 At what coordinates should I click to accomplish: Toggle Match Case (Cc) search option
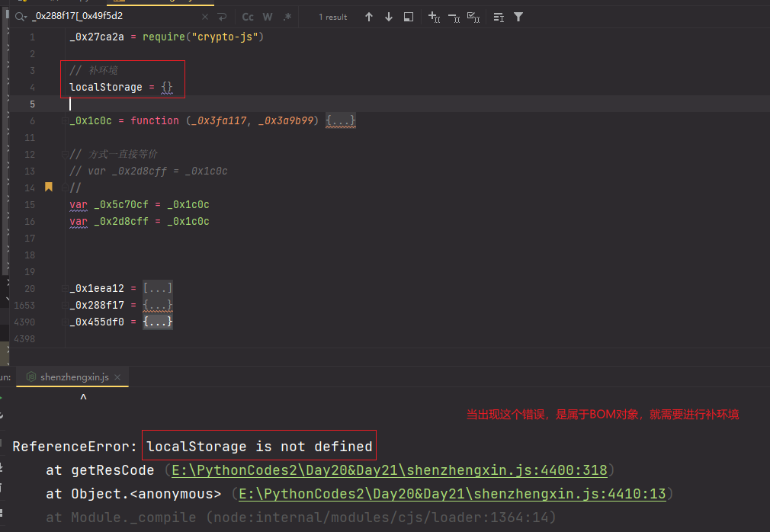pos(248,17)
